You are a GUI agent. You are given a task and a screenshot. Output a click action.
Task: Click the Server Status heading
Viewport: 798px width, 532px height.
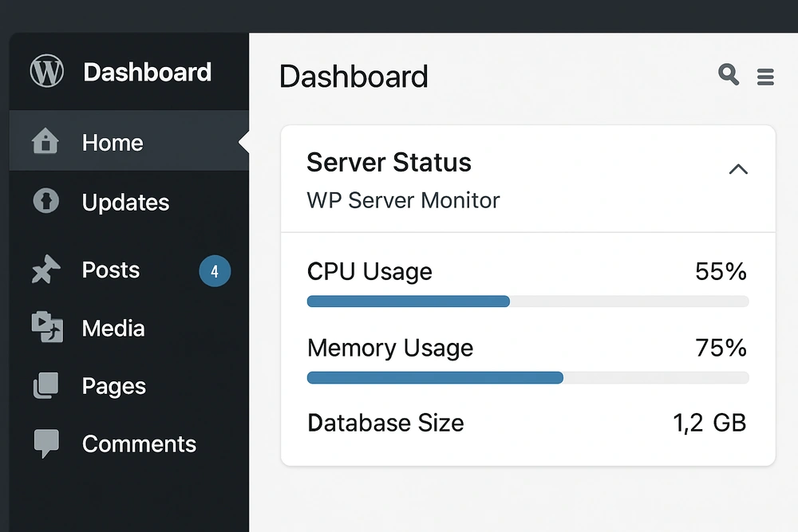(x=389, y=163)
